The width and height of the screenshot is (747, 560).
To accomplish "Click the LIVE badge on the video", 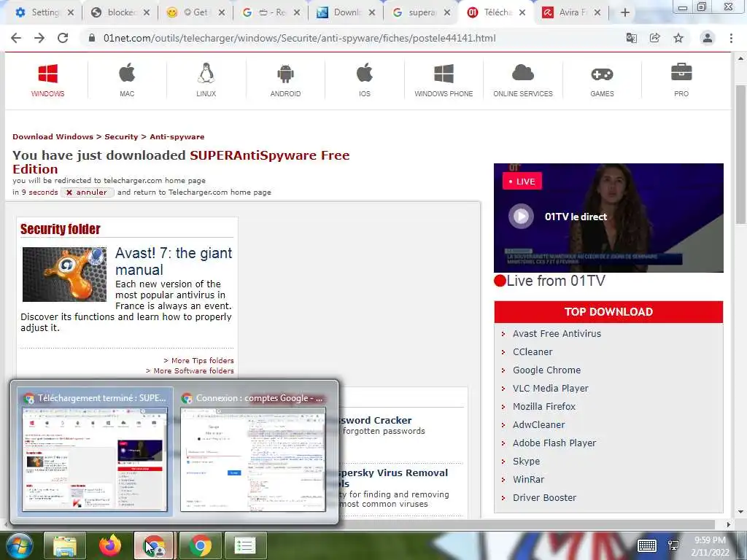I will (x=522, y=181).
